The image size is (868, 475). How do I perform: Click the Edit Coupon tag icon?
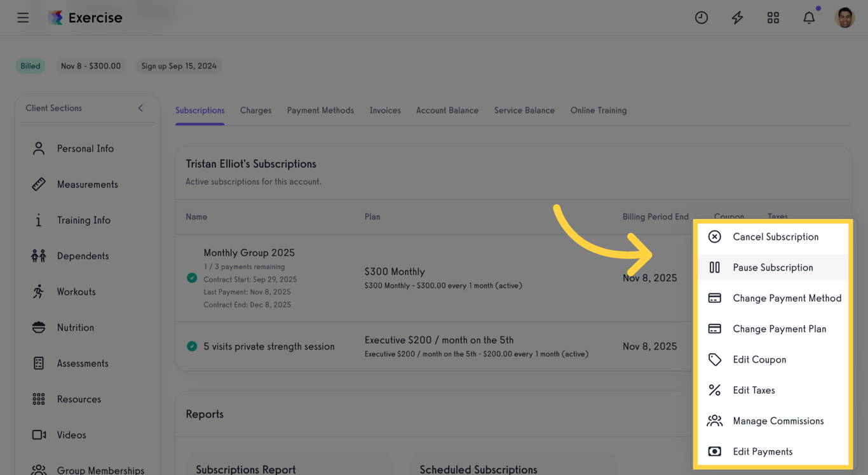pyautogui.click(x=715, y=359)
